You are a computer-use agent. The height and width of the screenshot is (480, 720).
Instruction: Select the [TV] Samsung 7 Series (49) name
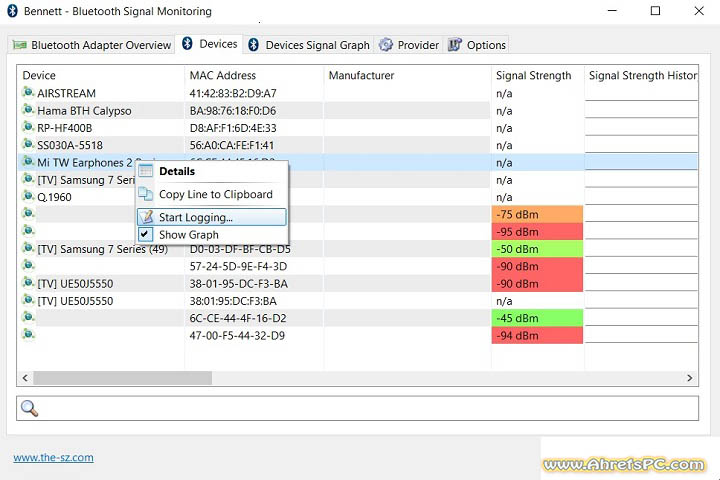click(102, 249)
